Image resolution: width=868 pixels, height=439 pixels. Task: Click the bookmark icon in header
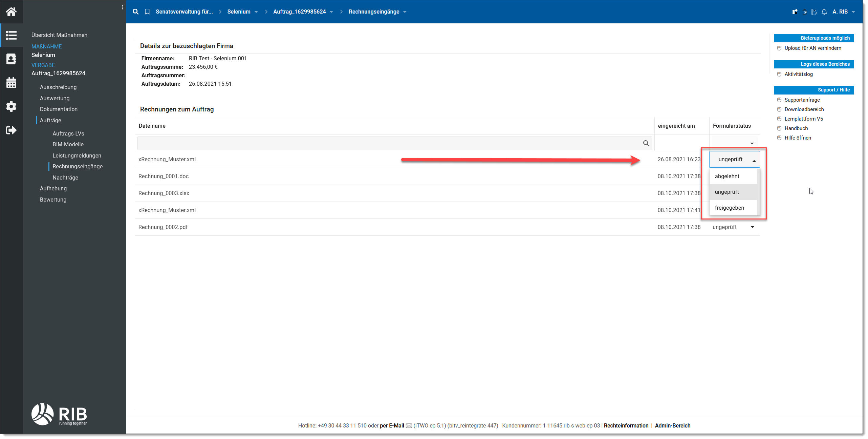pyautogui.click(x=147, y=12)
